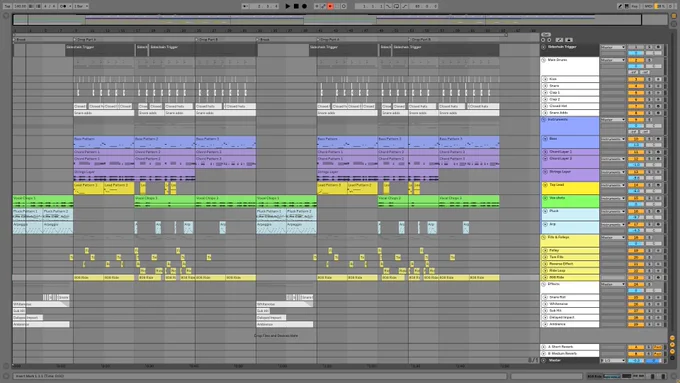Click Post button on B Medium Reverb
680x383 pixels.
click(x=658, y=354)
